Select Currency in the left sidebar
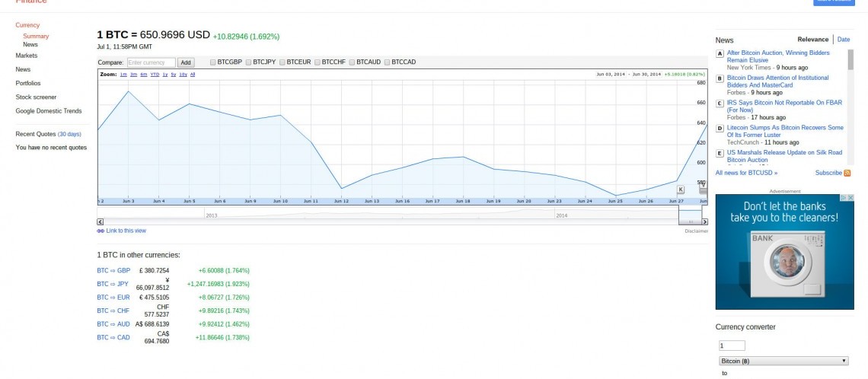Screen dimensions: 868x379 [x=27, y=25]
